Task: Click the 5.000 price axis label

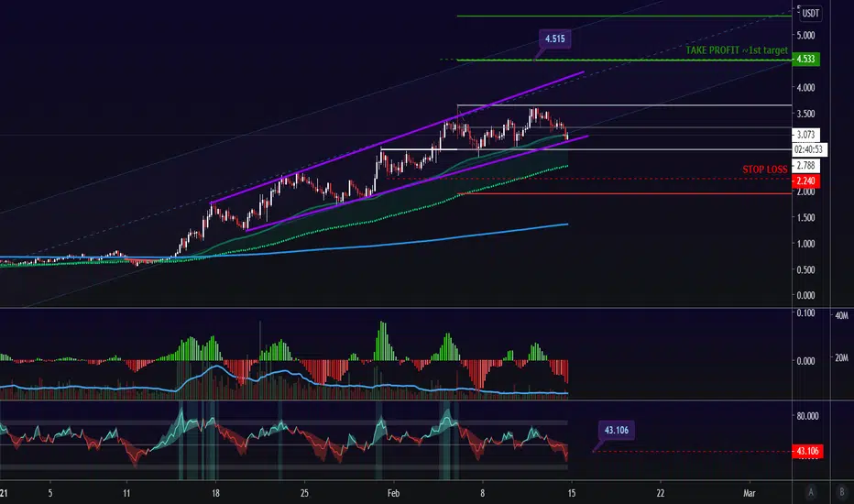Action: point(805,36)
